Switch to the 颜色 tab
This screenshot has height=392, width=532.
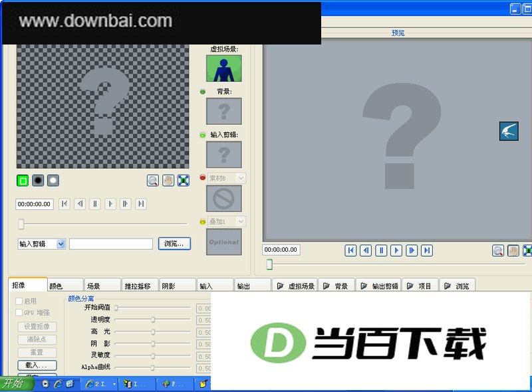tap(65, 286)
